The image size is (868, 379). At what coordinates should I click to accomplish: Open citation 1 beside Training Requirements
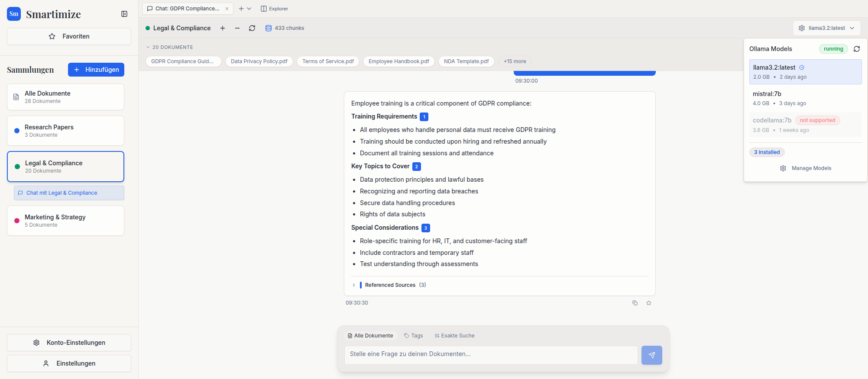424,117
